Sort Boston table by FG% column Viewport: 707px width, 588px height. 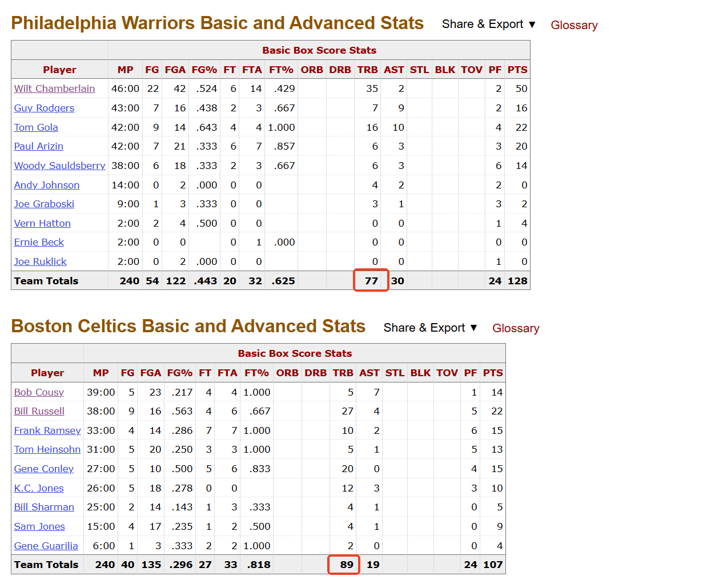click(x=179, y=373)
